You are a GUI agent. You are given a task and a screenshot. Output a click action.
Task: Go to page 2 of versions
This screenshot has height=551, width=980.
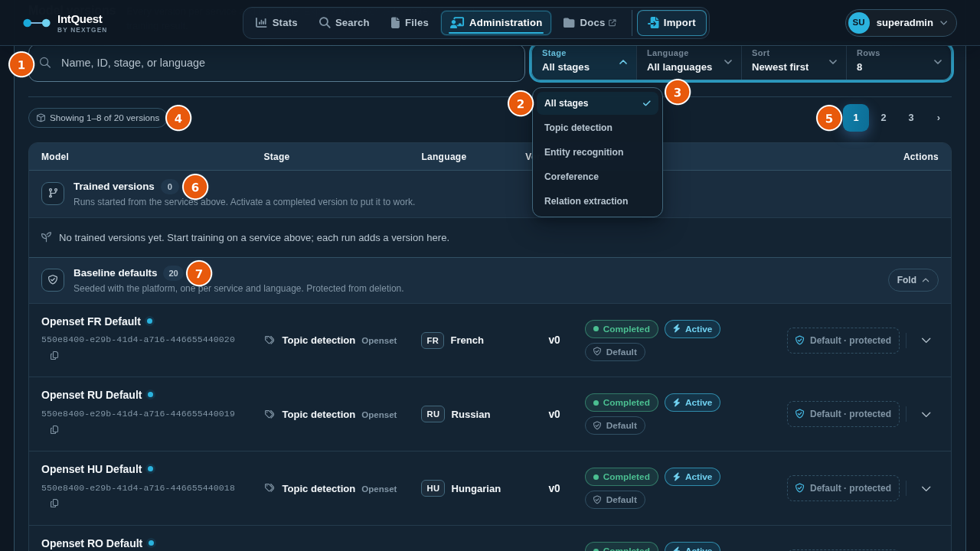[x=884, y=118]
